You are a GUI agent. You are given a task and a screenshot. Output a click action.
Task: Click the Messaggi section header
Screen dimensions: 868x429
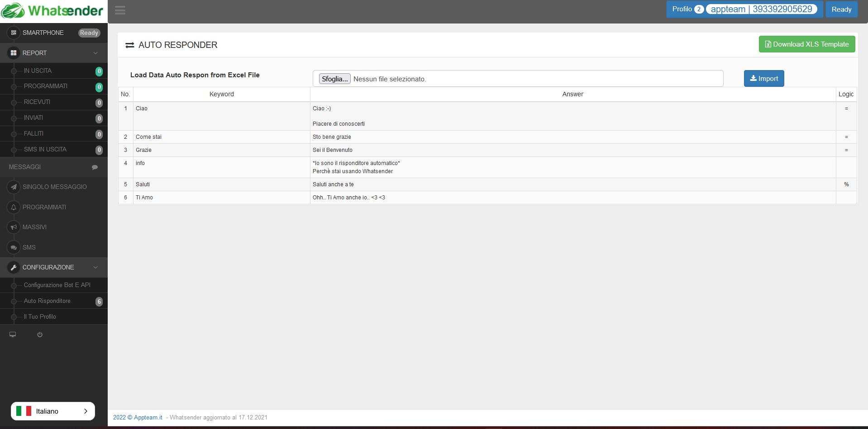[54, 167]
